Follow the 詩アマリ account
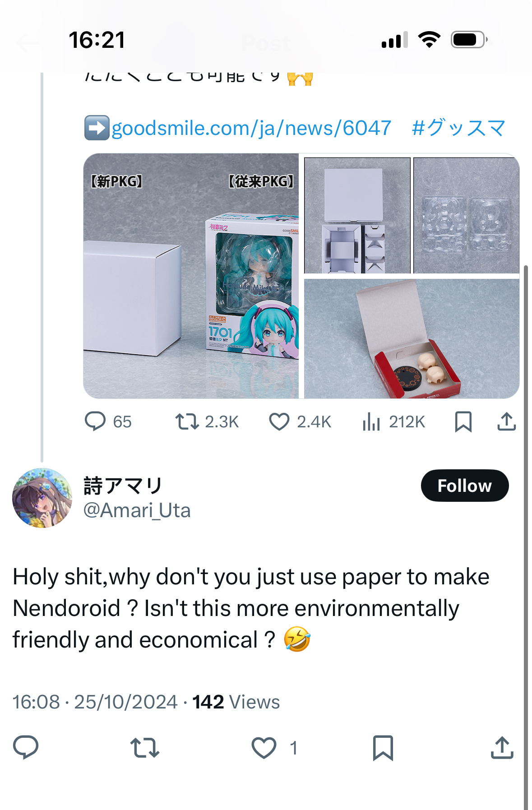This screenshot has width=532, height=810. [464, 486]
